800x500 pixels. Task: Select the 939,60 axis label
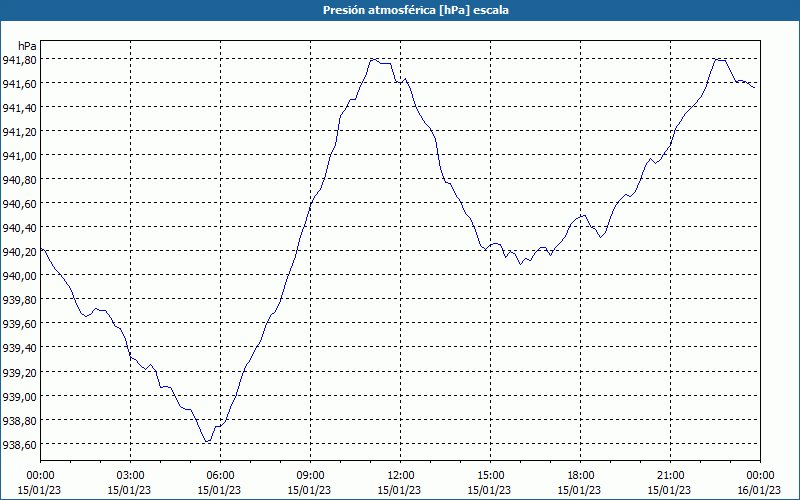(x=19, y=324)
